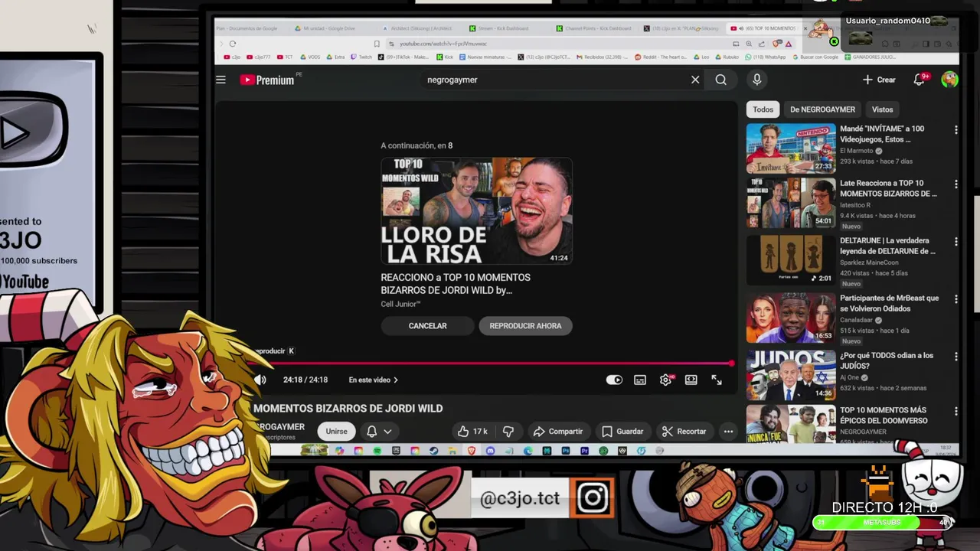Open the DELTARUNE La verdadera leyenda video
This screenshot has width=980, height=551.
[x=887, y=246]
